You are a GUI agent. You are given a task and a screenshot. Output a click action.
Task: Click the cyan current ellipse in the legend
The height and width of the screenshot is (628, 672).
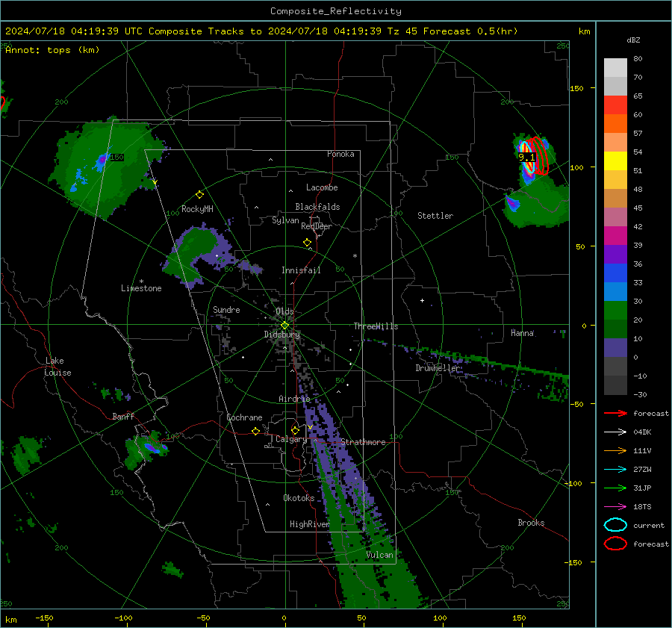[615, 525]
